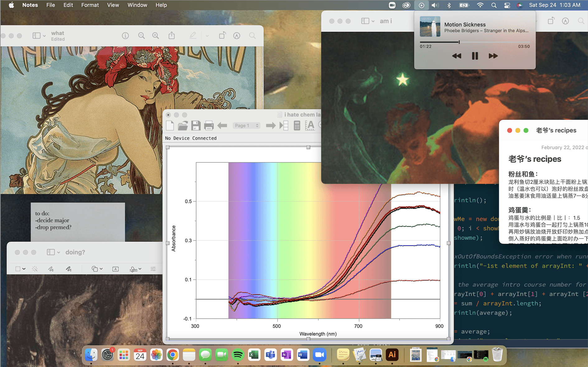The image size is (588, 367).
Task: Click the autoscale A graph icon
Action: (310, 125)
